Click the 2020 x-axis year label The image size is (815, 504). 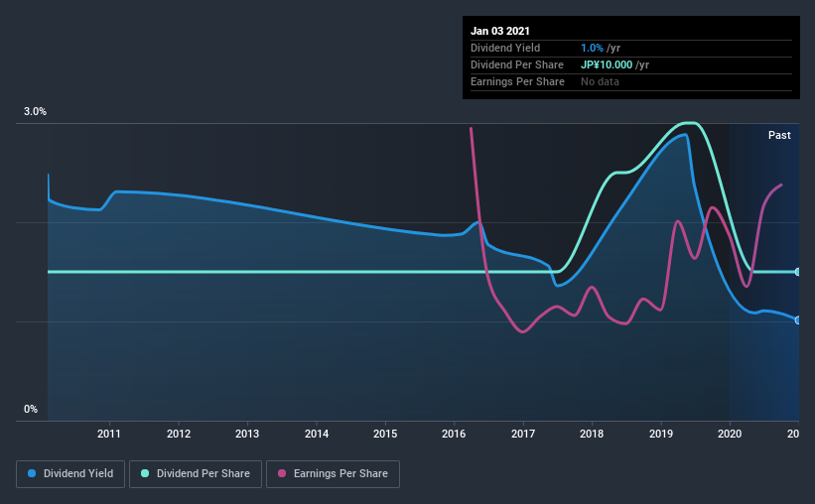point(730,434)
